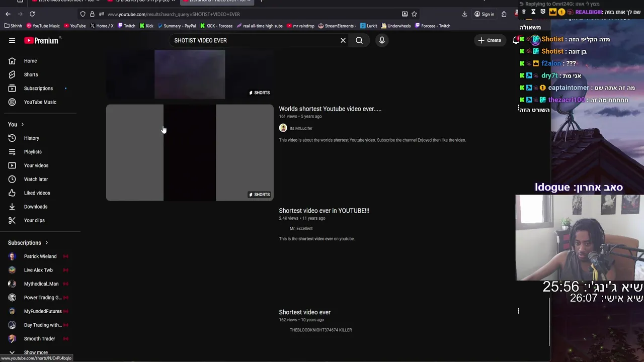Open more options for 'Shortest video ever'
Screen dimensions: 644x362
(x=518, y=311)
